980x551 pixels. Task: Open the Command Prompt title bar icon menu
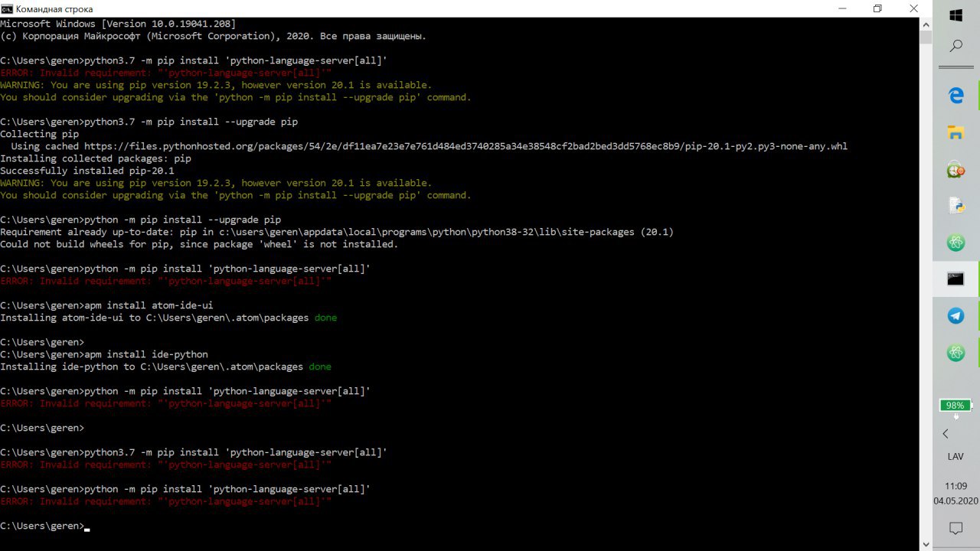click(x=7, y=8)
